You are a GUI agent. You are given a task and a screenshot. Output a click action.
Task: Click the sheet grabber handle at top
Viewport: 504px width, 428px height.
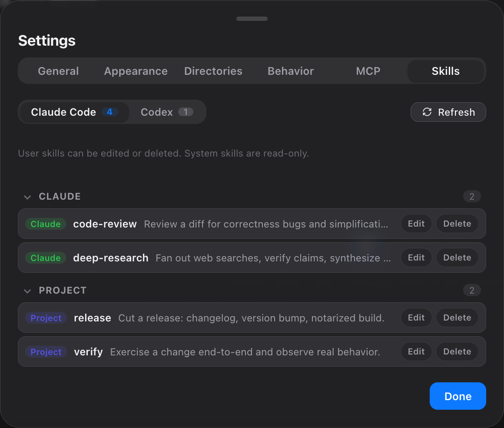pos(252,19)
